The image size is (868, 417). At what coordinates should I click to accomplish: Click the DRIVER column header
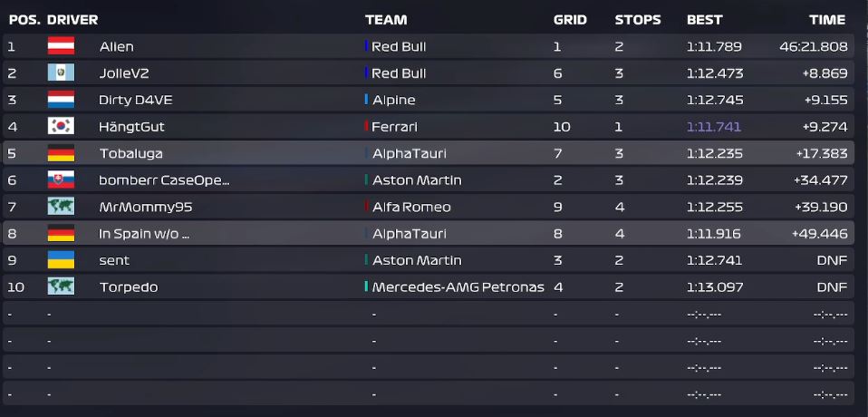pyautogui.click(x=72, y=20)
